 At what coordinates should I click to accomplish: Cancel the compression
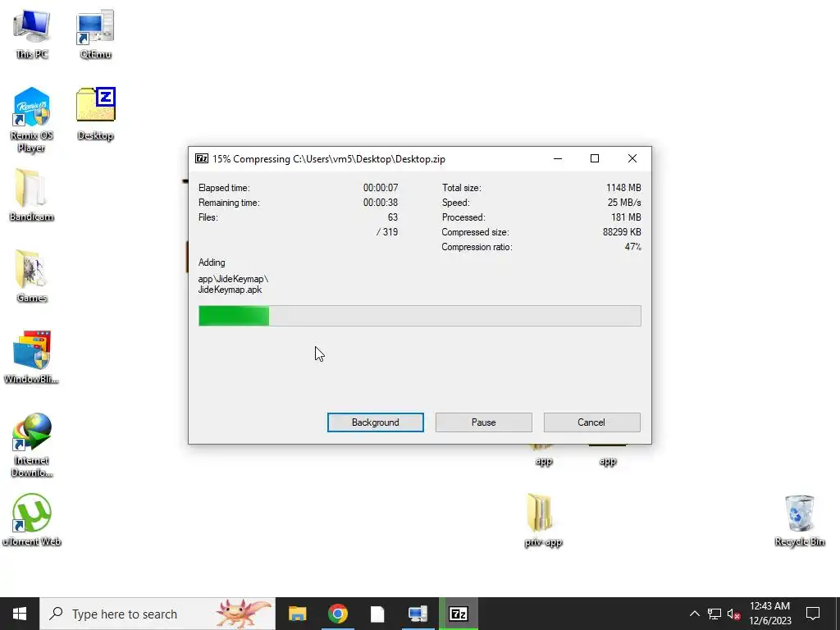point(591,422)
